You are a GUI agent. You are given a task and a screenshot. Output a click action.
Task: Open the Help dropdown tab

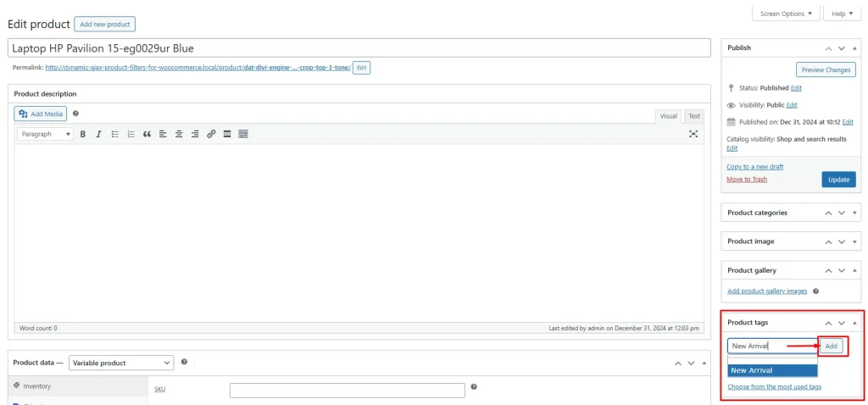(843, 14)
